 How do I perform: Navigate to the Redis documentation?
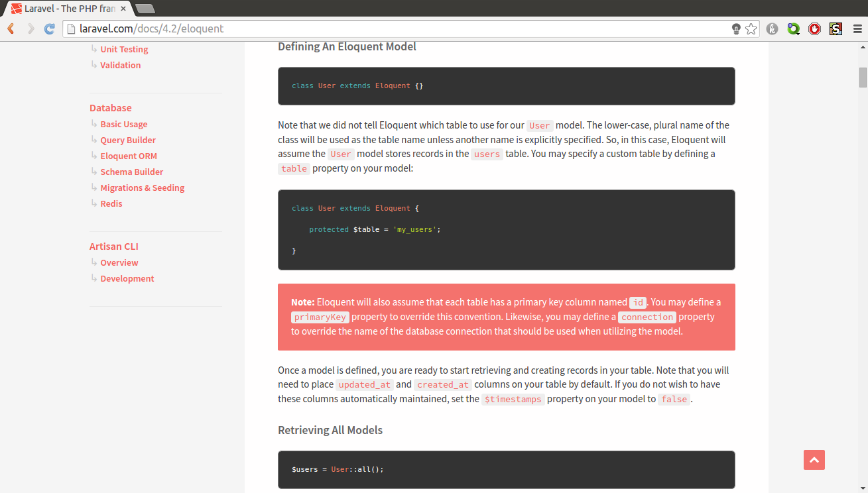click(111, 203)
